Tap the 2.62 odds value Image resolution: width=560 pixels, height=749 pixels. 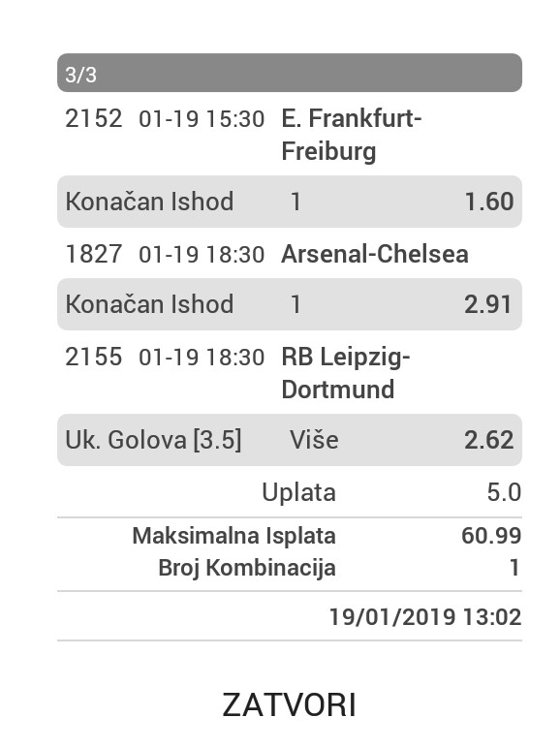489,440
